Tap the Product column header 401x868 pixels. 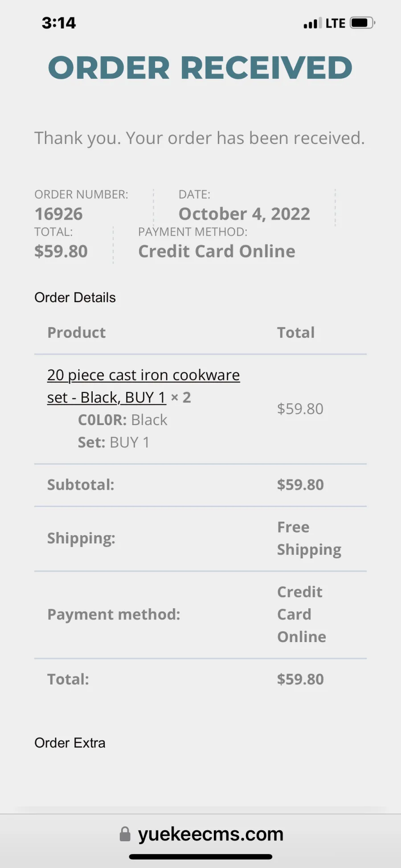pos(77,333)
